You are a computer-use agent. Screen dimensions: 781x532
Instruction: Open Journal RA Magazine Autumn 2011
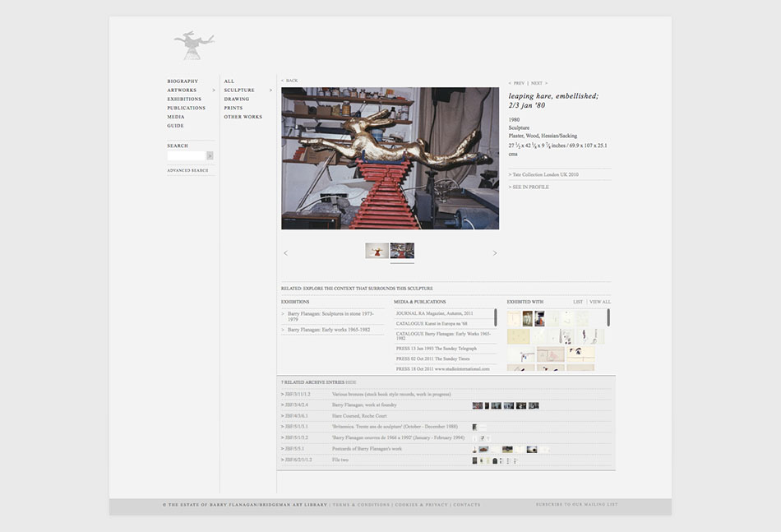(x=434, y=313)
